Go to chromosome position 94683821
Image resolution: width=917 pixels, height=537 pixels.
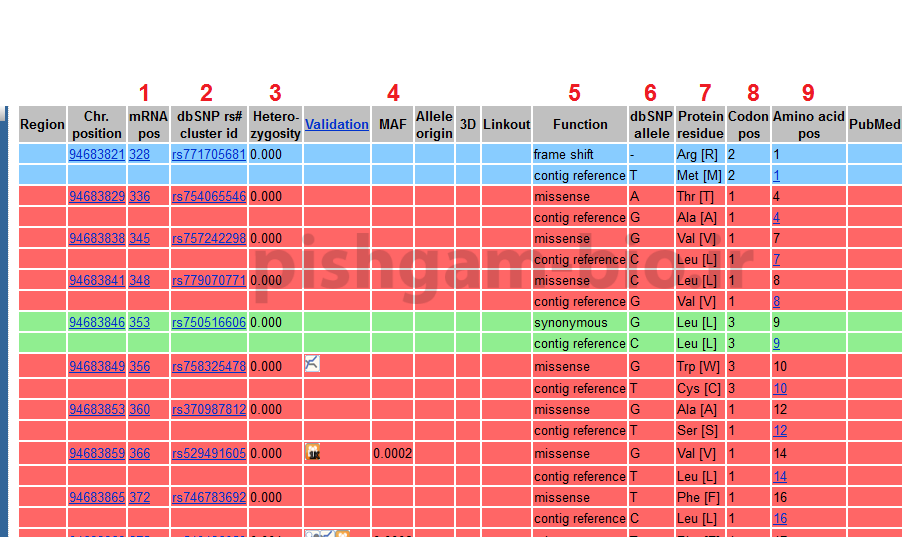point(97,155)
